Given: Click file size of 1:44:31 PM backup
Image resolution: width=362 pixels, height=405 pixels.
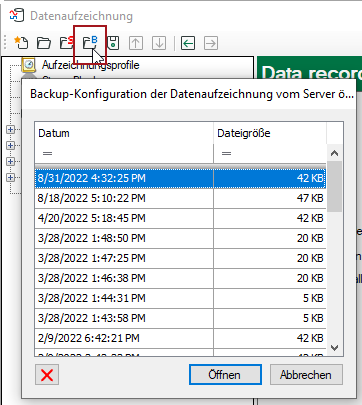Looking at the screenshot, I should tap(270, 298).
